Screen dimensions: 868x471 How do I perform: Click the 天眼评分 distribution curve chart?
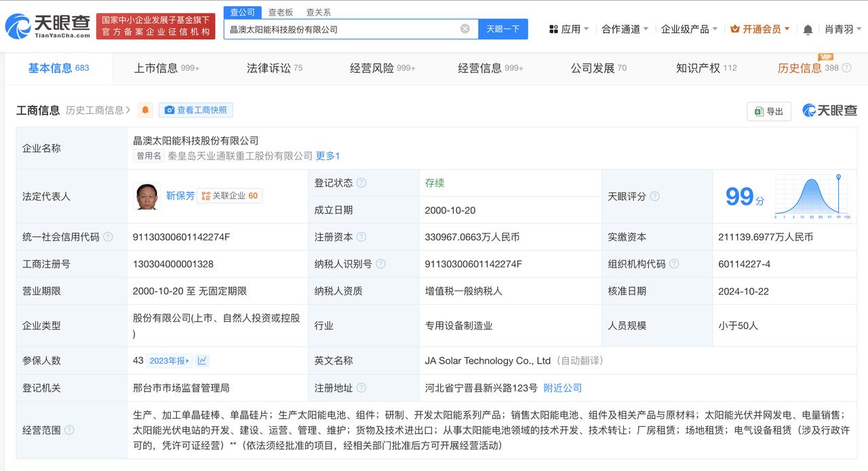point(812,197)
